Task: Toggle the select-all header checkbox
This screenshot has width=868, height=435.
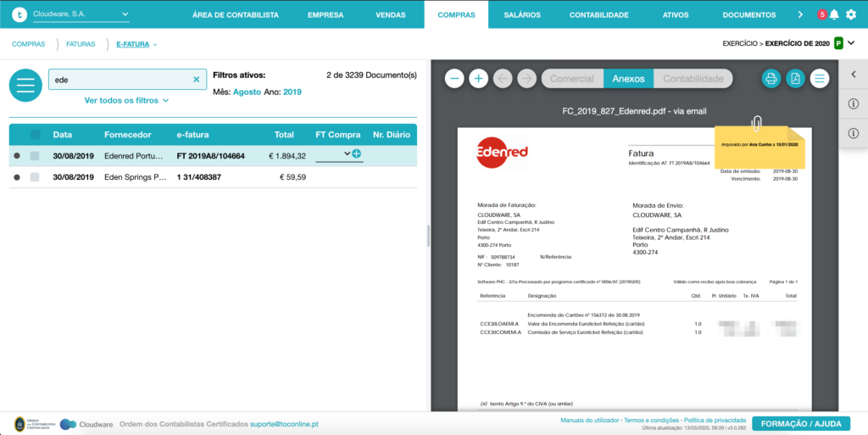Action: tap(36, 135)
